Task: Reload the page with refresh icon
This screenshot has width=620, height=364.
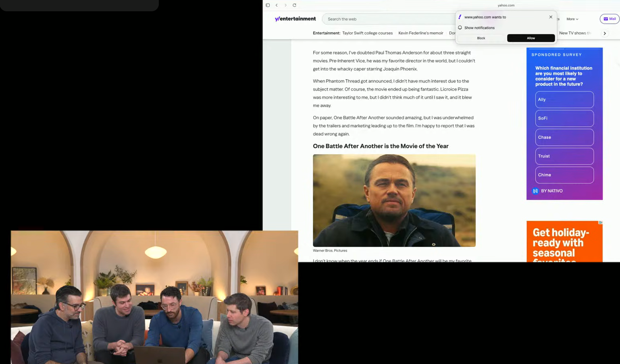Action: (294, 5)
